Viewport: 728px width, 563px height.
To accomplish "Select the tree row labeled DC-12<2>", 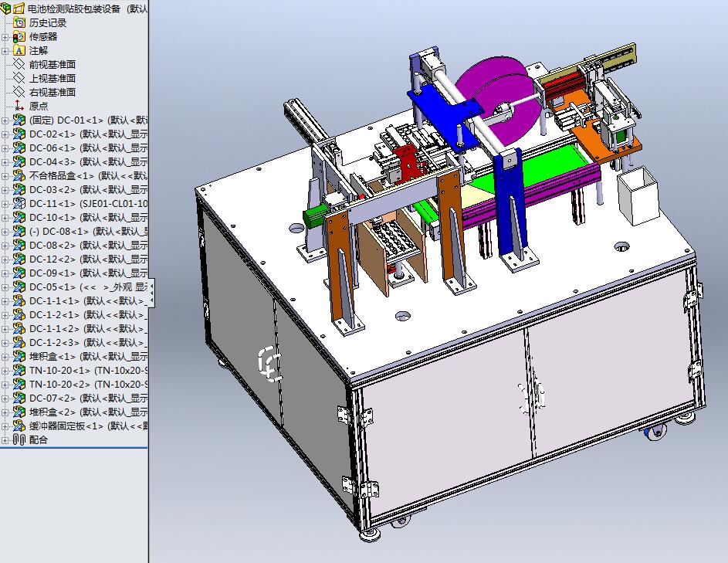I will tap(74, 259).
